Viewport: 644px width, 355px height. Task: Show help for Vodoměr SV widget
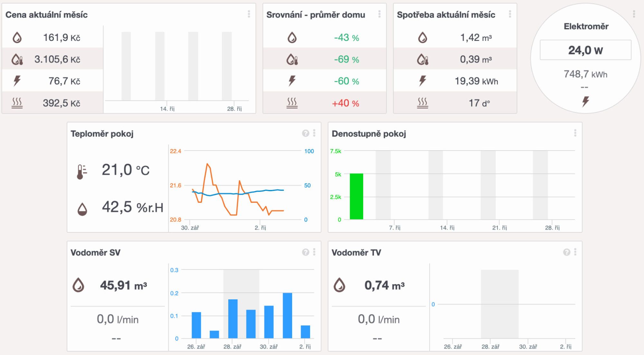[306, 252]
